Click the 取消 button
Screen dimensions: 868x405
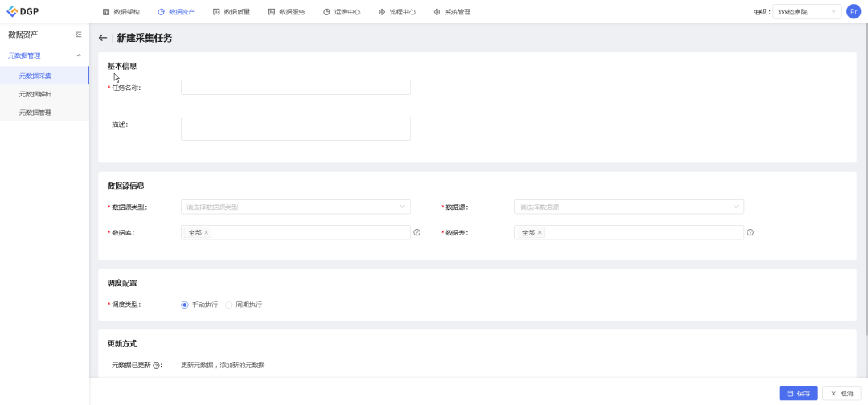tap(841, 393)
